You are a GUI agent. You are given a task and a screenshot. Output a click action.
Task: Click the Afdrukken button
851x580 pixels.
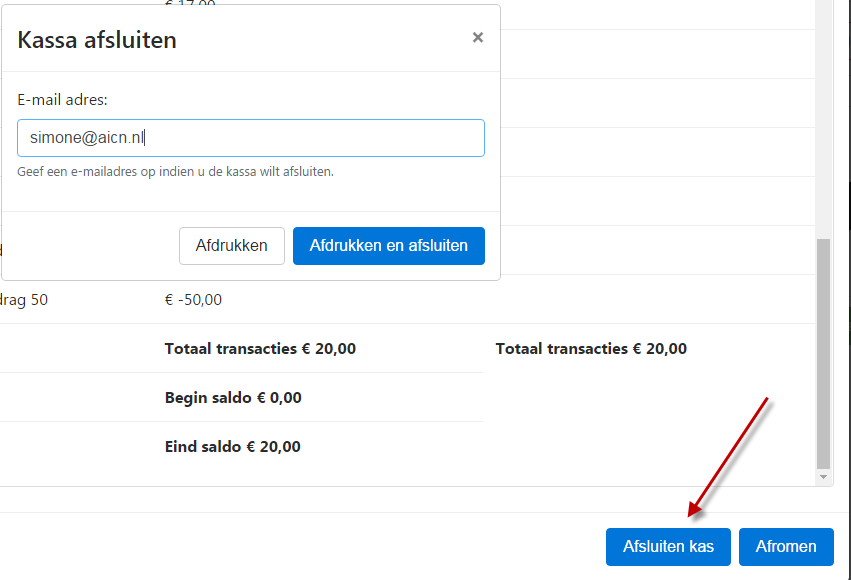click(232, 246)
